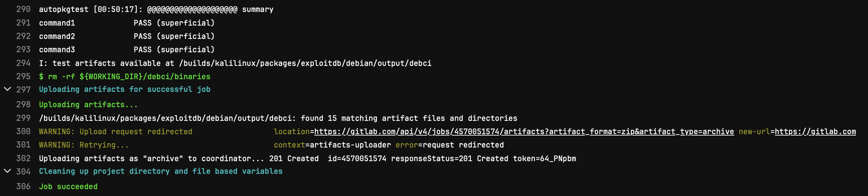Click the 'Uploading artifacts for successful job' header
The height and width of the screenshot is (196, 868).
coord(124,89)
